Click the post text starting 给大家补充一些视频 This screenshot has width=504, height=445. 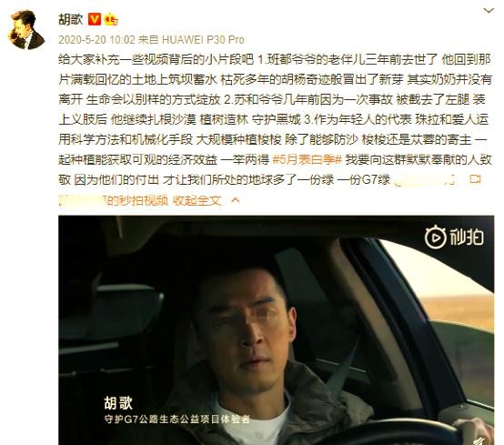point(275,119)
